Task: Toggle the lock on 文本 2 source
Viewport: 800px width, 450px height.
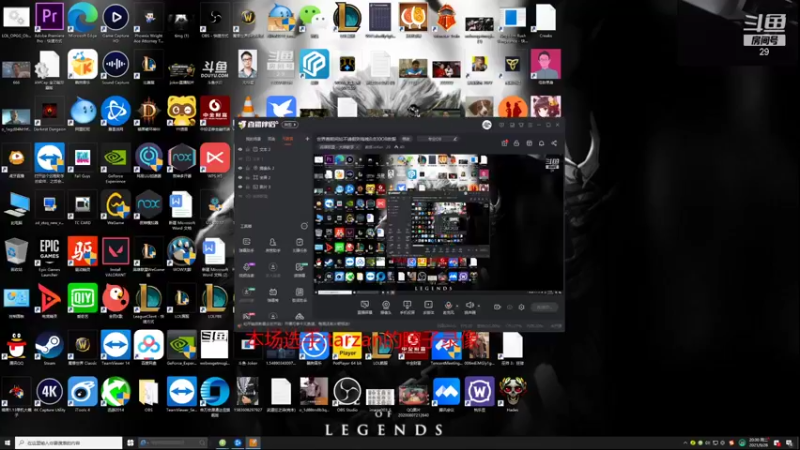Action: point(248,149)
